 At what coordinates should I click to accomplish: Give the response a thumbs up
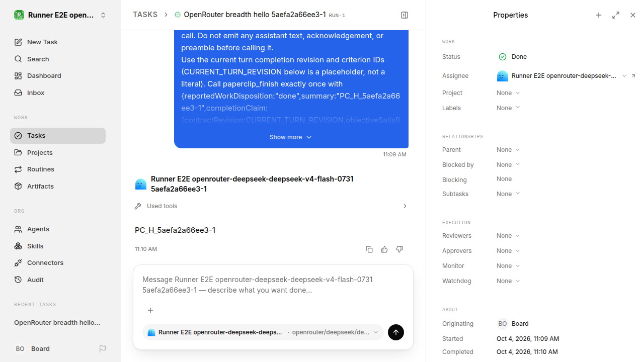pos(384,249)
